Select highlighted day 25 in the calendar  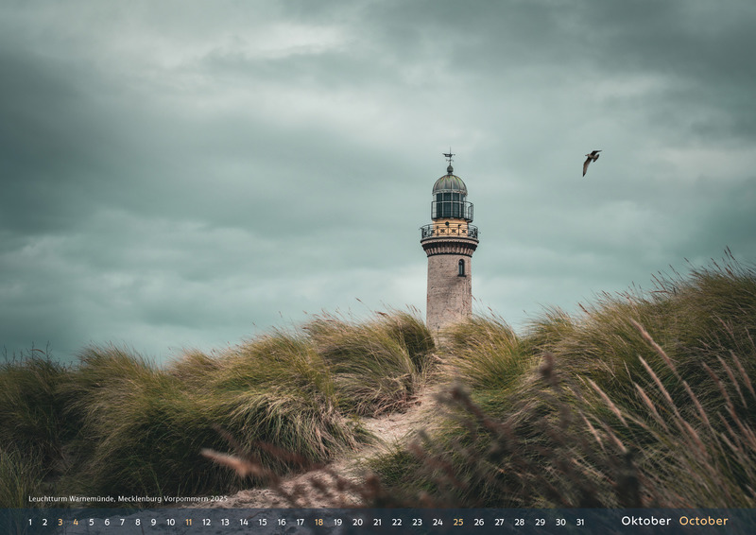pos(458,522)
